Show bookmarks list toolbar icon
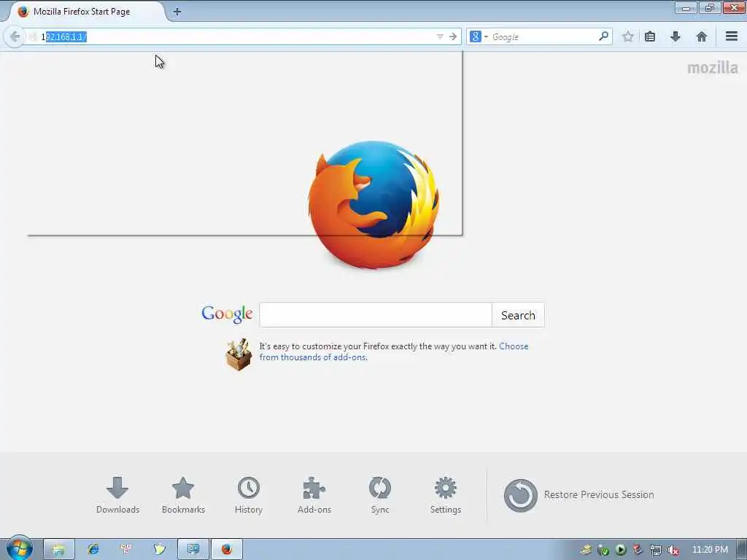The image size is (747, 560). (x=650, y=36)
